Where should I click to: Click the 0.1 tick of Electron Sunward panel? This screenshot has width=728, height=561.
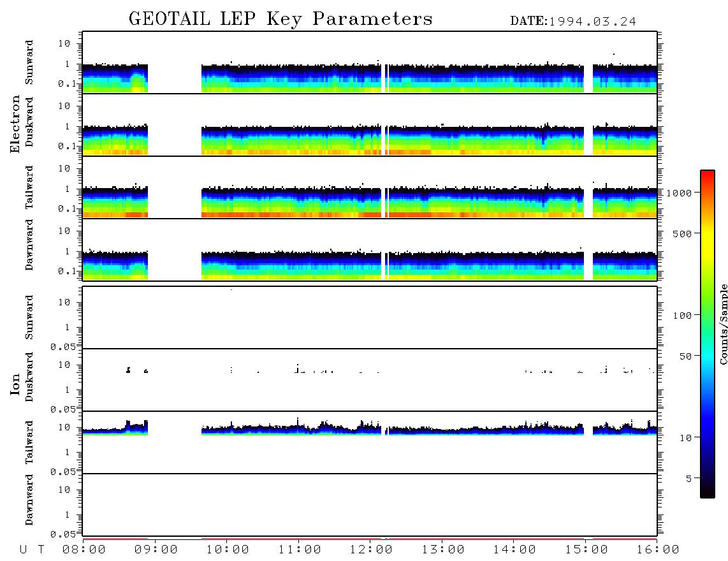pyautogui.click(x=67, y=84)
